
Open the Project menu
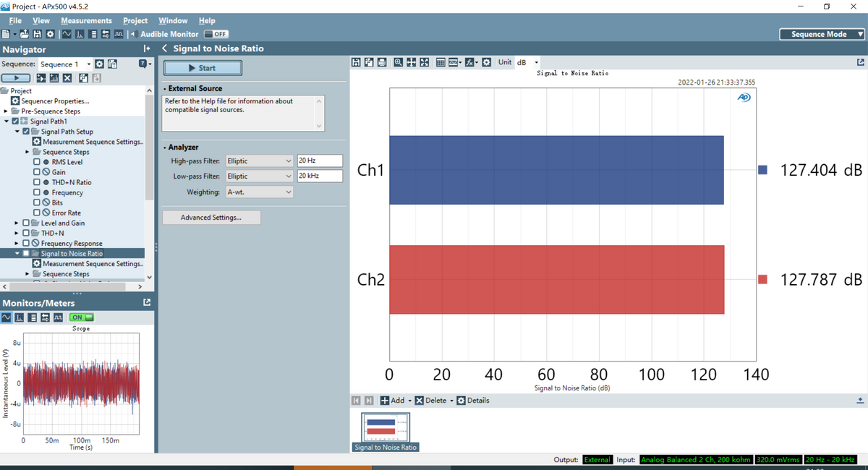click(135, 20)
